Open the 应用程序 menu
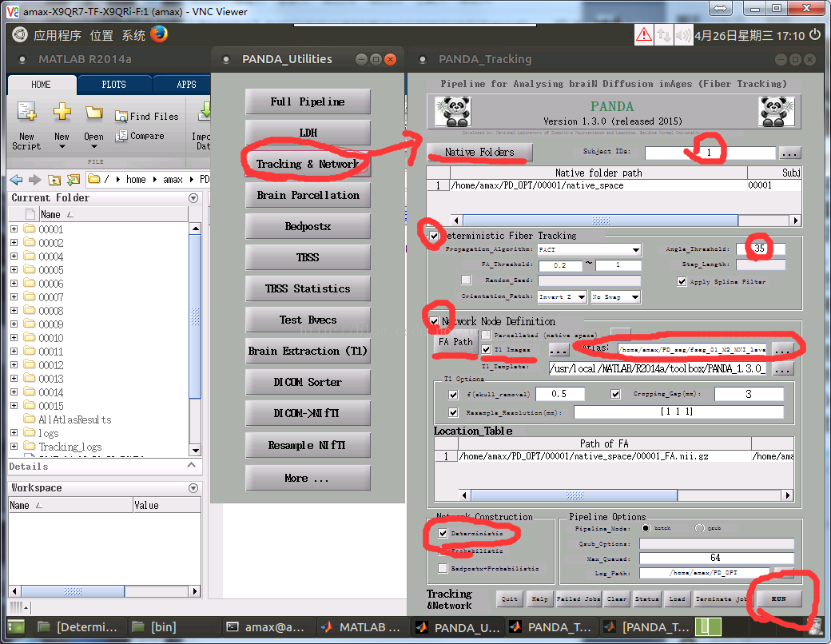The height and width of the screenshot is (644, 831). (x=58, y=35)
